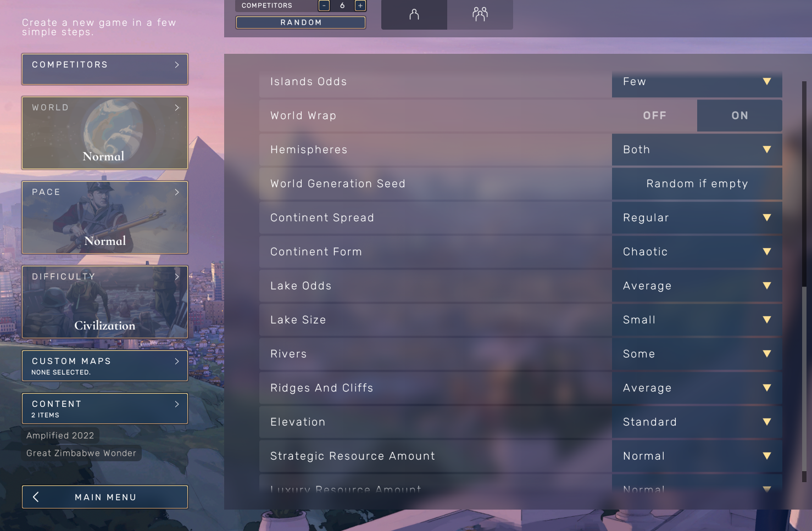Viewport: 812px width, 531px height.
Task: Select the multiplayer group icon tab
Action: pos(480,14)
